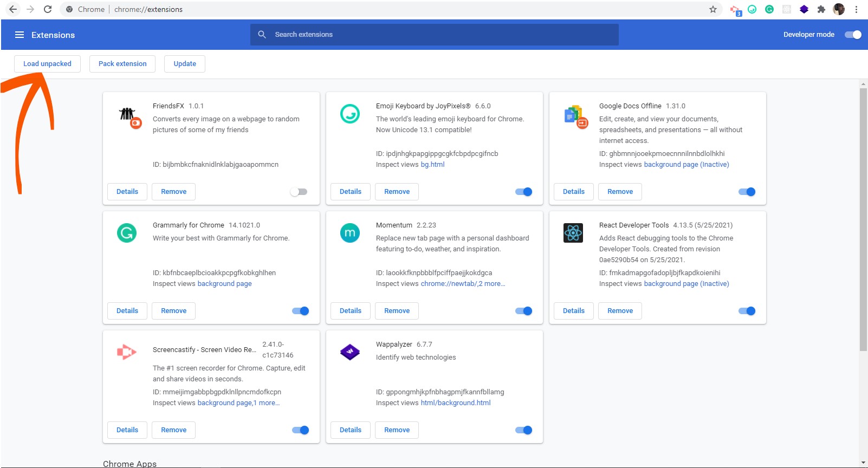Image resolution: width=868 pixels, height=468 pixels.
Task: Disable Google Docs Offline extension
Action: click(x=747, y=192)
